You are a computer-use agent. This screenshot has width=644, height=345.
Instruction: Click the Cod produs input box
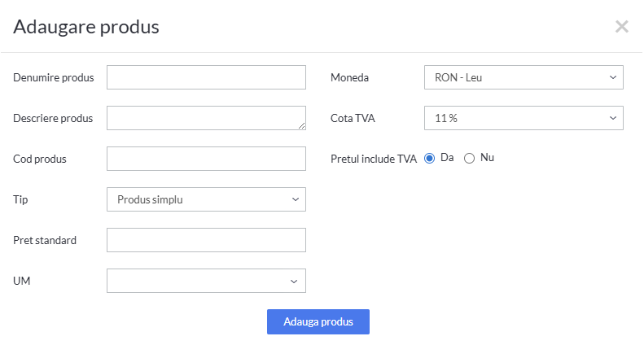coord(206,159)
